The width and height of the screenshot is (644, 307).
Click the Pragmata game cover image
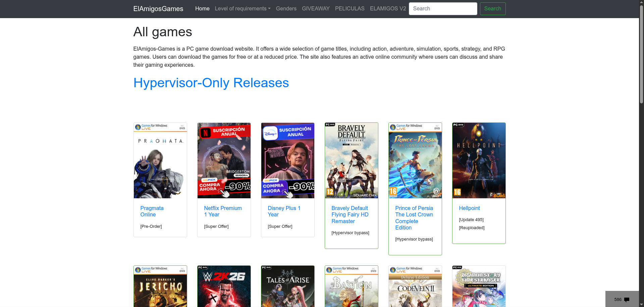click(160, 160)
